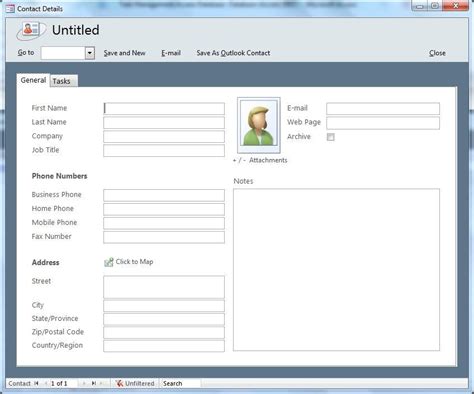Click the Phone Numbers heading
474x394 pixels.
59,176
